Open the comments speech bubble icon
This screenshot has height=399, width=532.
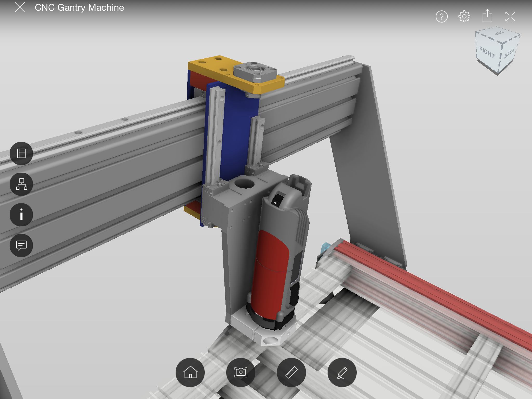[x=21, y=245]
